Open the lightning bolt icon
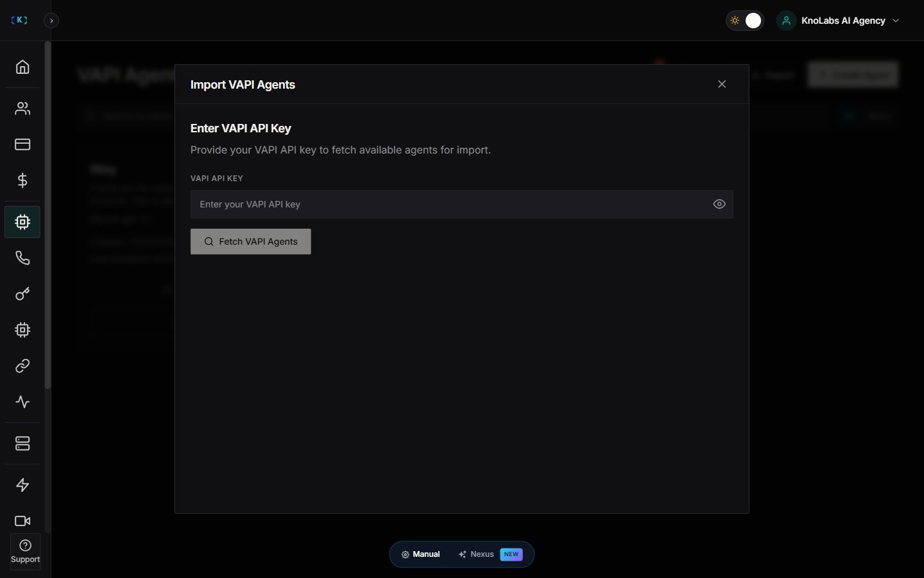This screenshot has height=578, width=924. [x=22, y=485]
